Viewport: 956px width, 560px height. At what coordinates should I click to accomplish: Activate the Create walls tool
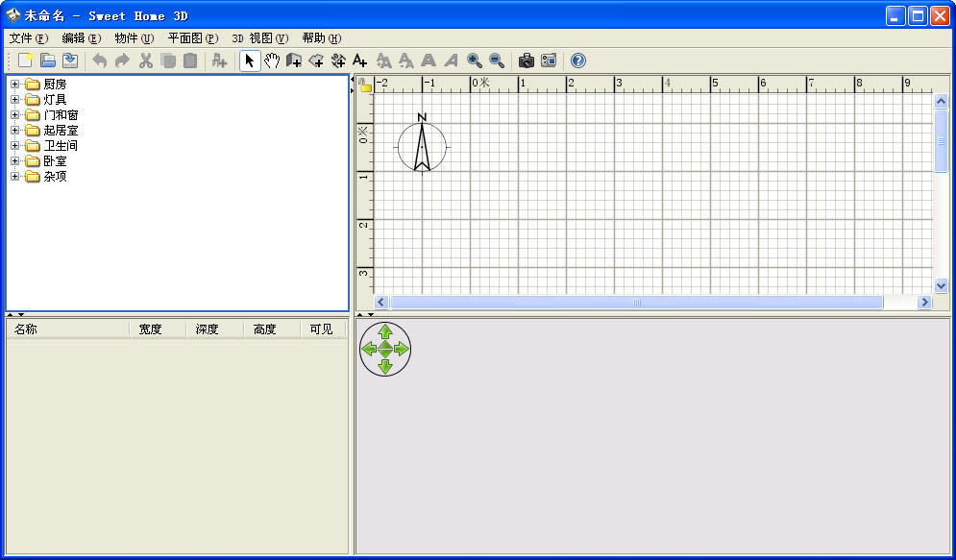pyautogui.click(x=294, y=61)
